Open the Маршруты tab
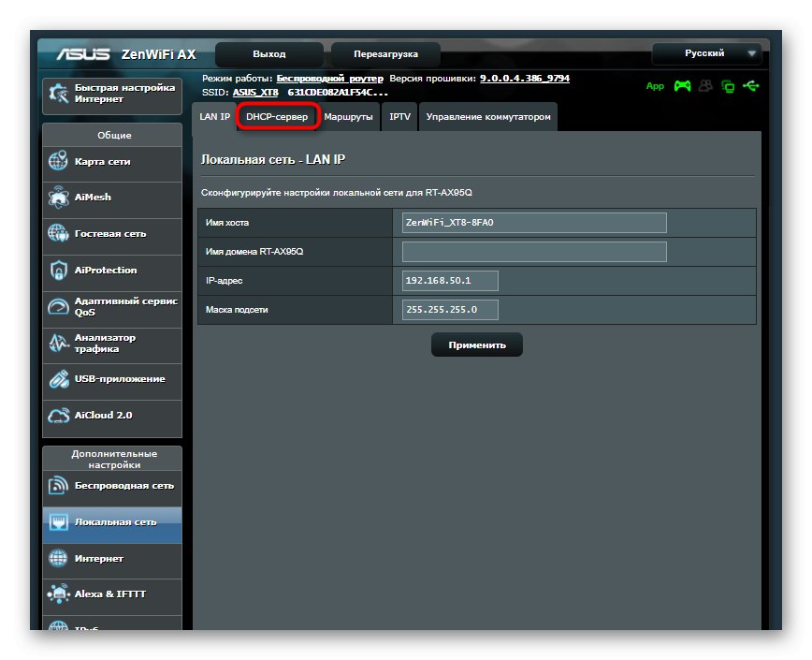Screen dimensions: 812x660 (348, 117)
